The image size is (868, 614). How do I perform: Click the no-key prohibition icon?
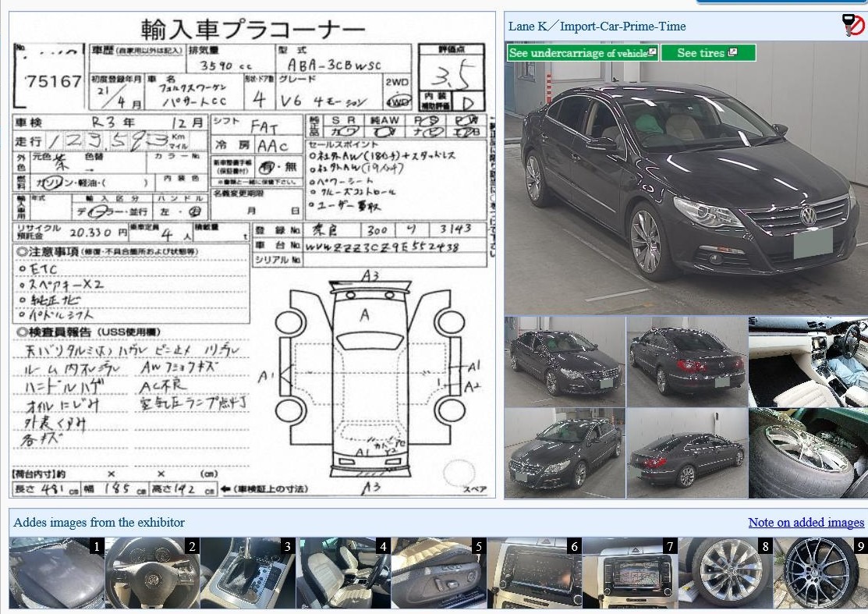tap(852, 25)
